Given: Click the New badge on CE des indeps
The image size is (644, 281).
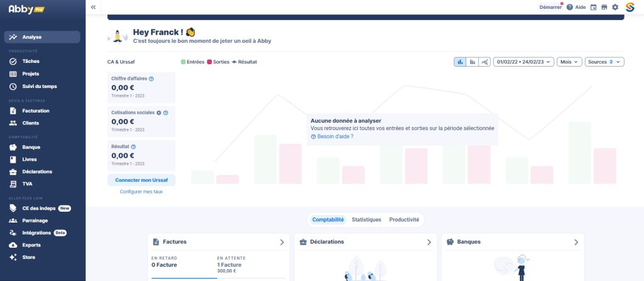Looking at the screenshot, I should 65,208.
